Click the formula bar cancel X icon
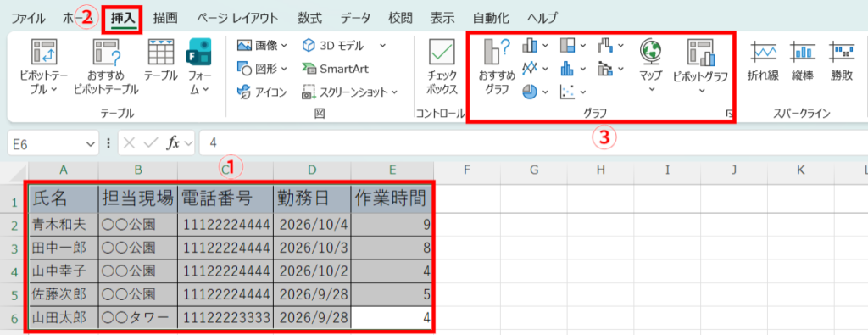 coord(129,142)
